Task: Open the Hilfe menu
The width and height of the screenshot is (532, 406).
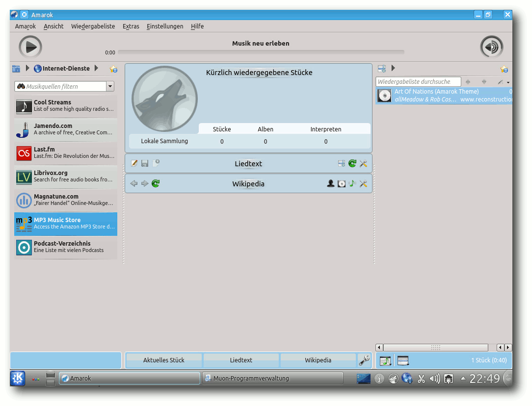Action: (197, 26)
